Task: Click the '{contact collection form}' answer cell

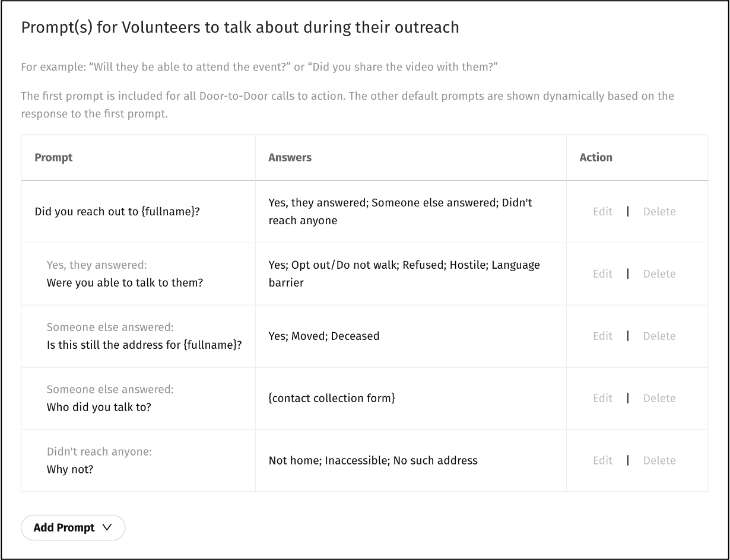Action: tap(331, 399)
